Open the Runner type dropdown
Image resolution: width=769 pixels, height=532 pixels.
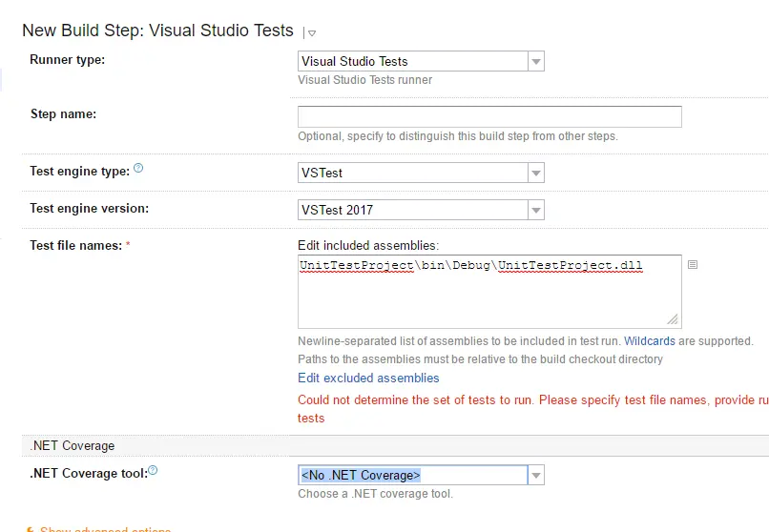coord(421,61)
